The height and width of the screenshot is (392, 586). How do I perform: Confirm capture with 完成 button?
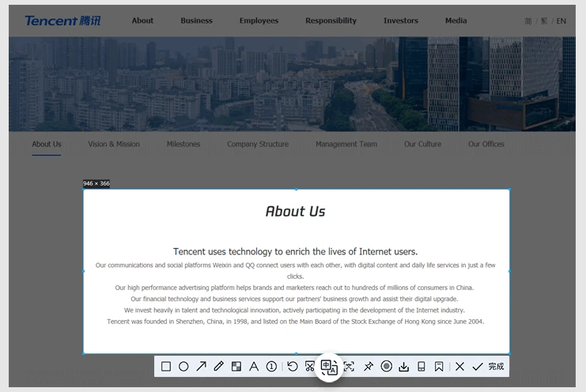(495, 367)
